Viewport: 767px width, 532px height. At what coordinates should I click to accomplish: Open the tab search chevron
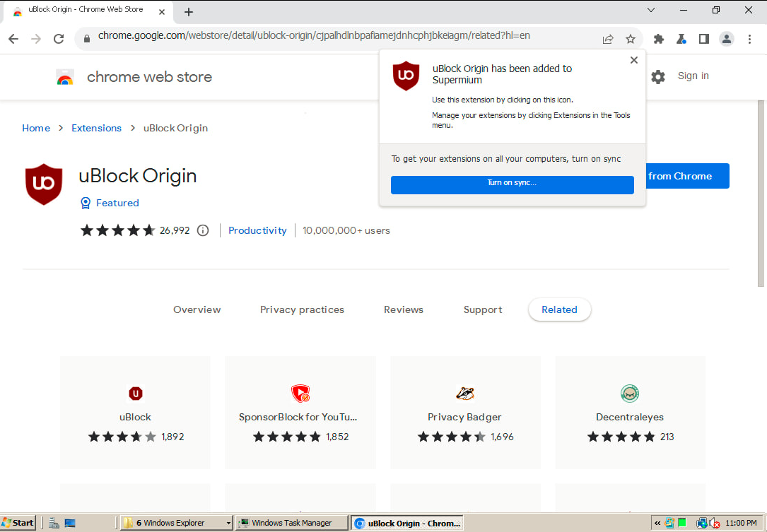coord(650,10)
